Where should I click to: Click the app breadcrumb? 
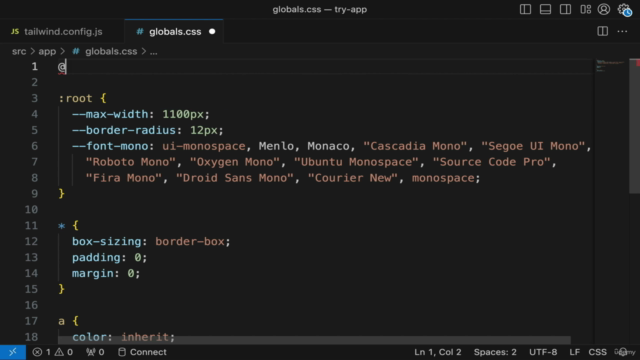click(x=47, y=51)
